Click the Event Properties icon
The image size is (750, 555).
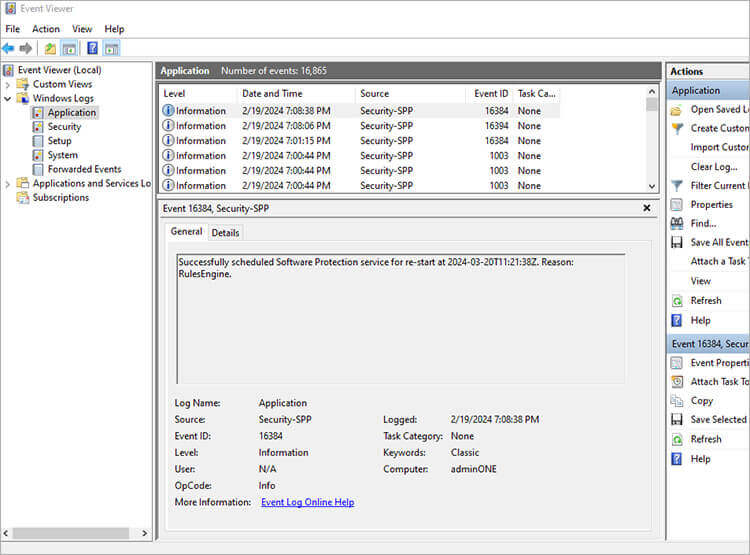(676, 363)
